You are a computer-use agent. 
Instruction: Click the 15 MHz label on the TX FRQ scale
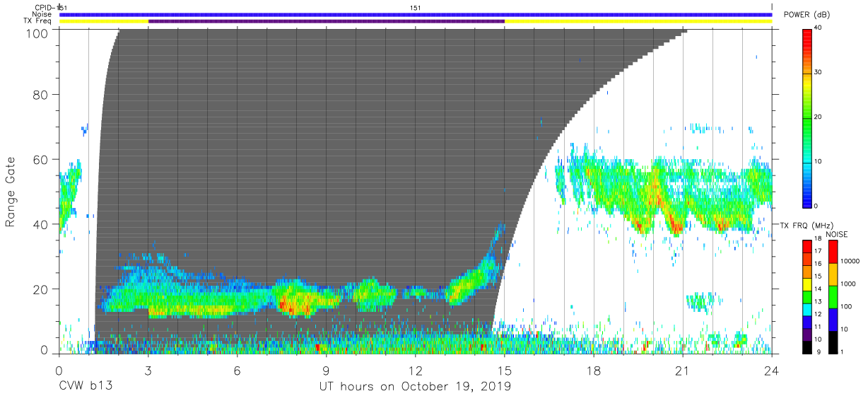819,278
